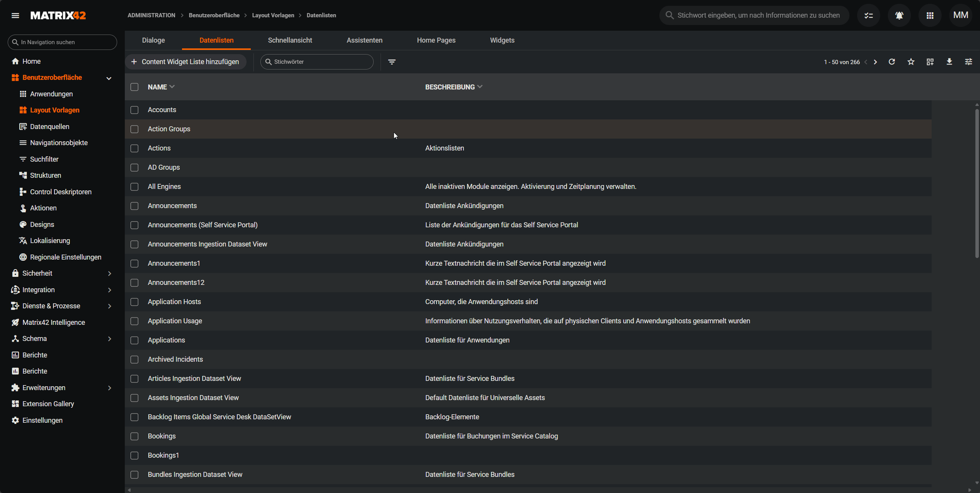Switch to the Schnellansicht tab
The height and width of the screenshot is (493, 980).
(x=290, y=40)
